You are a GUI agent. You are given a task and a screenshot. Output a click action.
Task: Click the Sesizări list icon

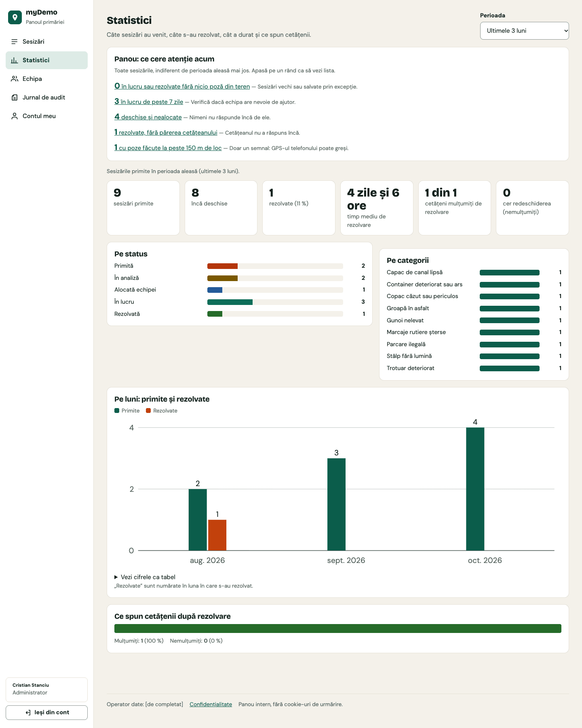[15, 42]
